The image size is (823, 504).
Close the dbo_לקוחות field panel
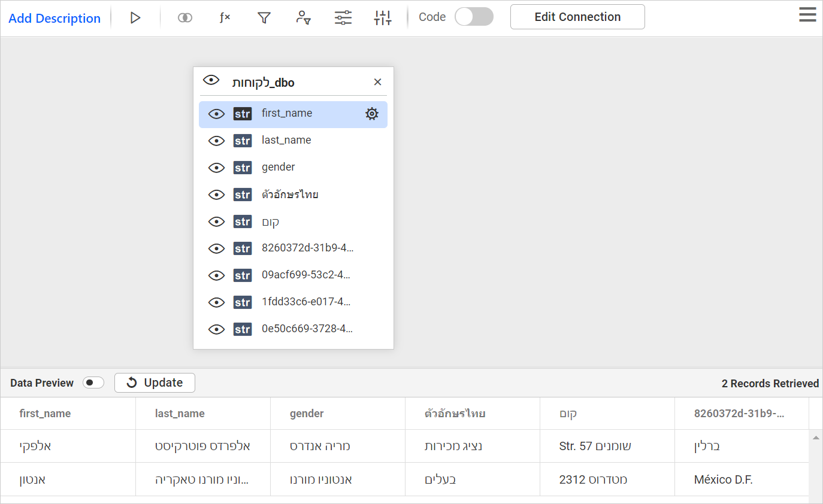[377, 81]
